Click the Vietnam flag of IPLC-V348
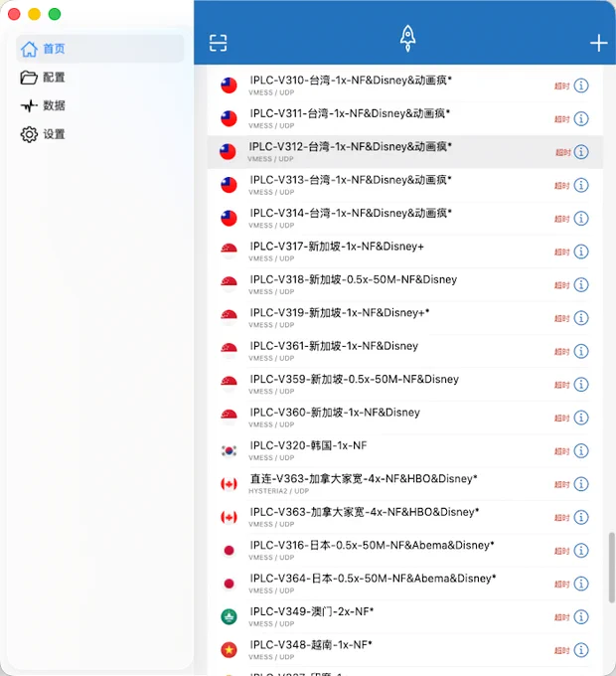The height and width of the screenshot is (676, 616). pos(229,650)
